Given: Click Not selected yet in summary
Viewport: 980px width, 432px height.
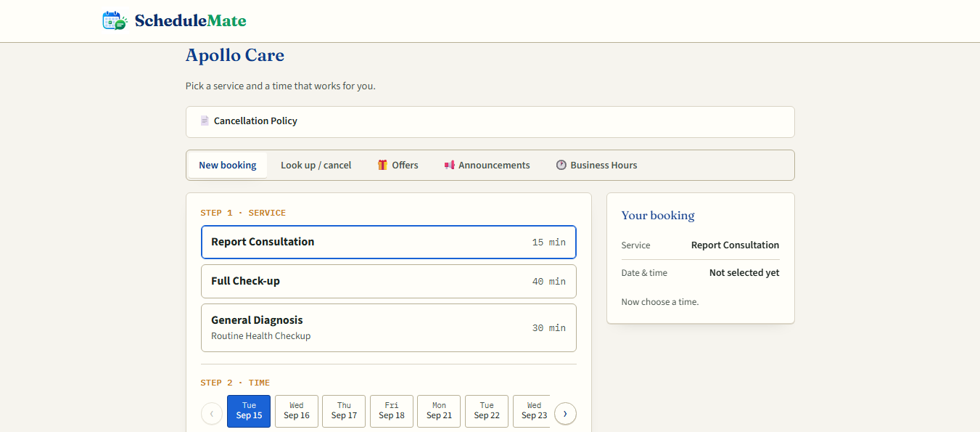Looking at the screenshot, I should (x=744, y=272).
